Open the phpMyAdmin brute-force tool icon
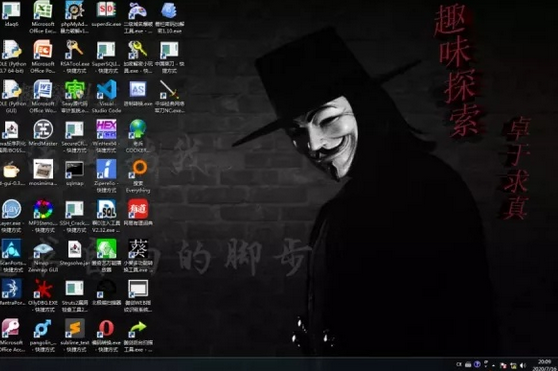 pyautogui.click(x=74, y=17)
